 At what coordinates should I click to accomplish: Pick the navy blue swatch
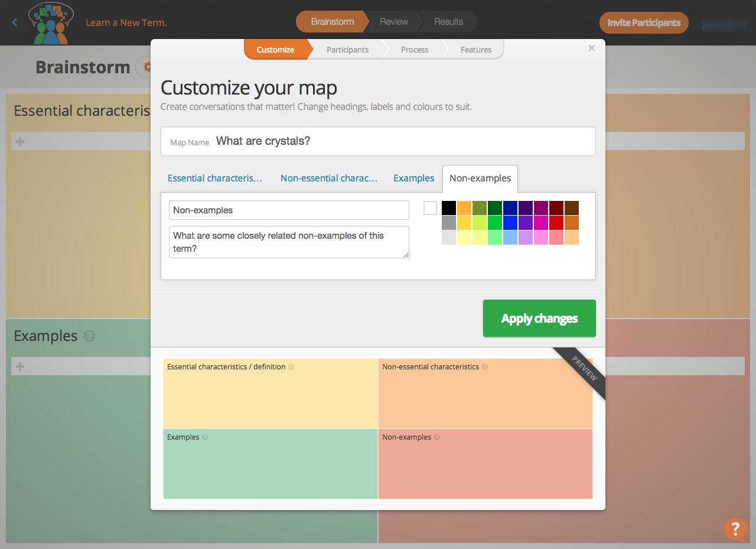pyautogui.click(x=510, y=208)
